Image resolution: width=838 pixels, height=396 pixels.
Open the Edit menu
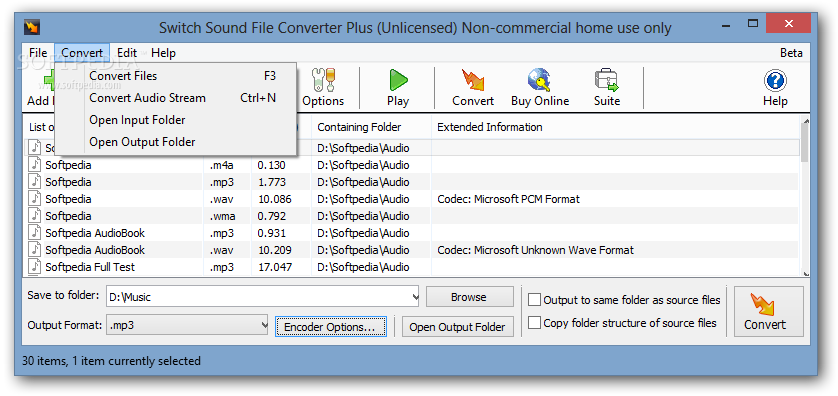pyautogui.click(x=127, y=53)
